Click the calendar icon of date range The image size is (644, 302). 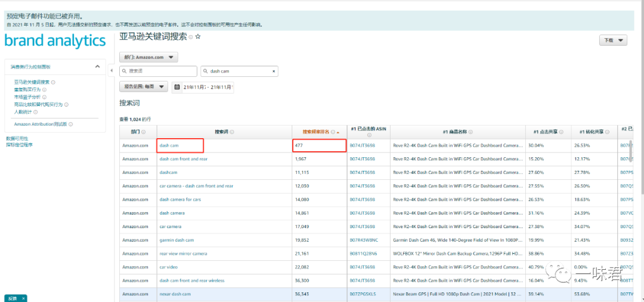coord(177,87)
